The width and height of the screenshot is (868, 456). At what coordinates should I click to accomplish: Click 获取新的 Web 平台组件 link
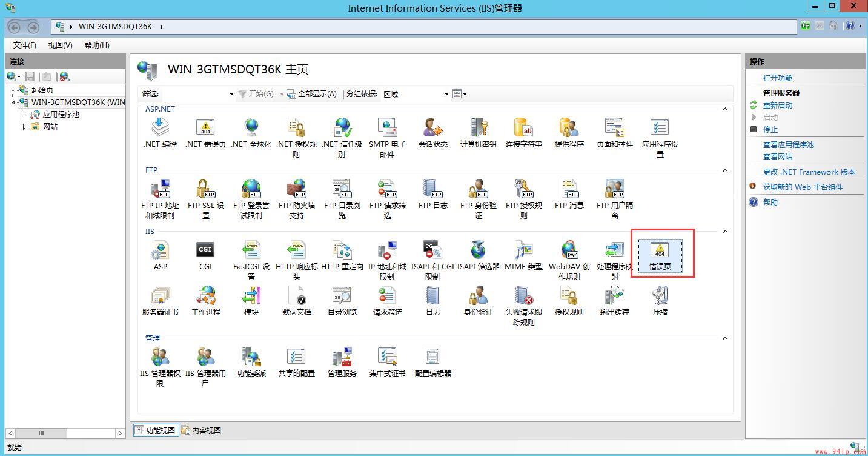point(802,187)
